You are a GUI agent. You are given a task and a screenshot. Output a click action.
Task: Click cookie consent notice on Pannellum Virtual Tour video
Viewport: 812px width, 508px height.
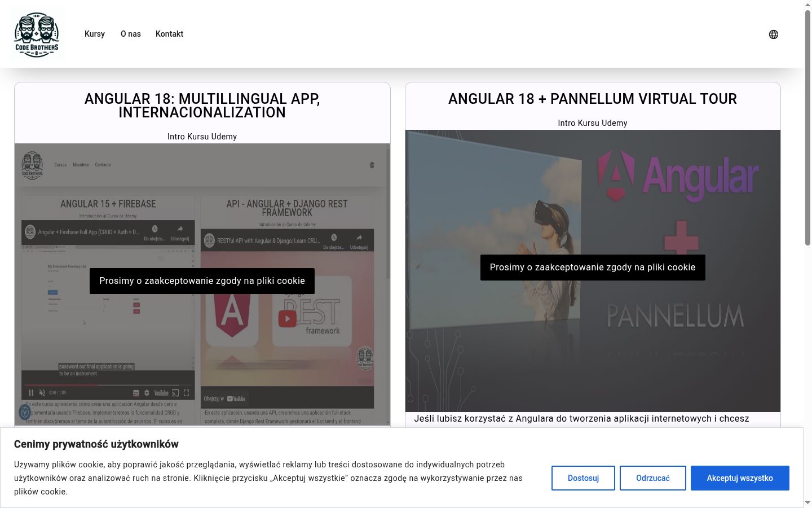tap(593, 268)
